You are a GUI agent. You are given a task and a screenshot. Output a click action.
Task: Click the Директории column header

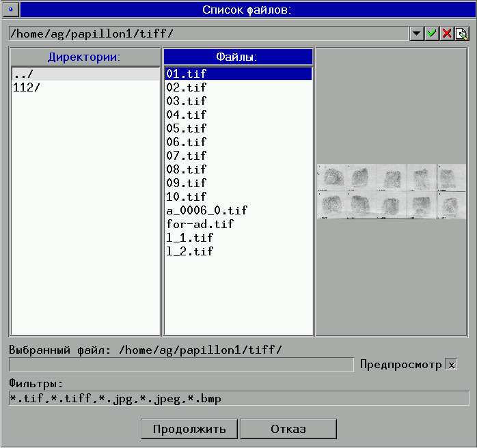tap(85, 57)
